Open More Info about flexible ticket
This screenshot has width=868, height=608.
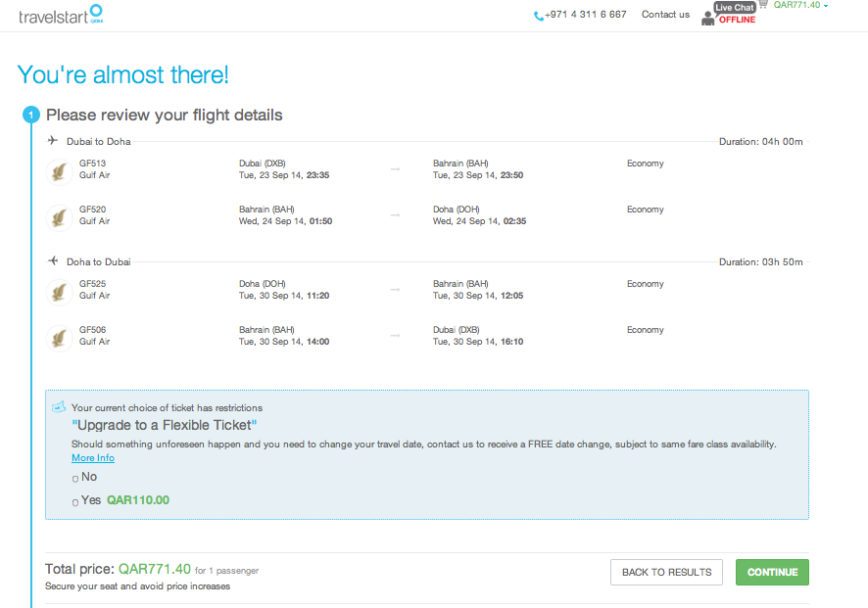[93, 458]
